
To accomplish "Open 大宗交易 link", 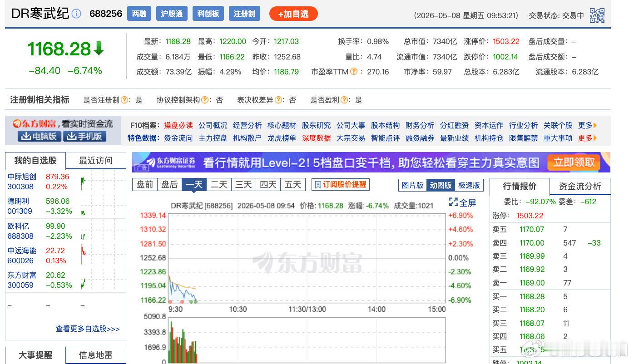I will (x=351, y=138).
